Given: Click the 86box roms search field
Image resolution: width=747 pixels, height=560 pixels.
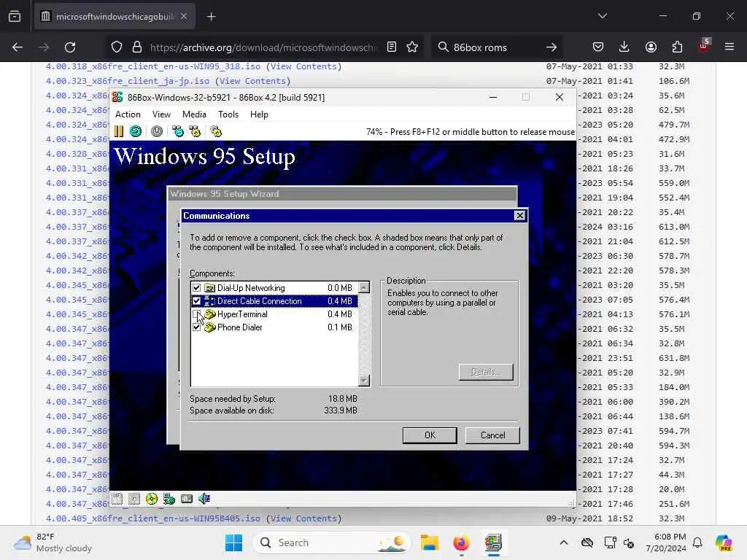Looking at the screenshot, I should click(495, 47).
